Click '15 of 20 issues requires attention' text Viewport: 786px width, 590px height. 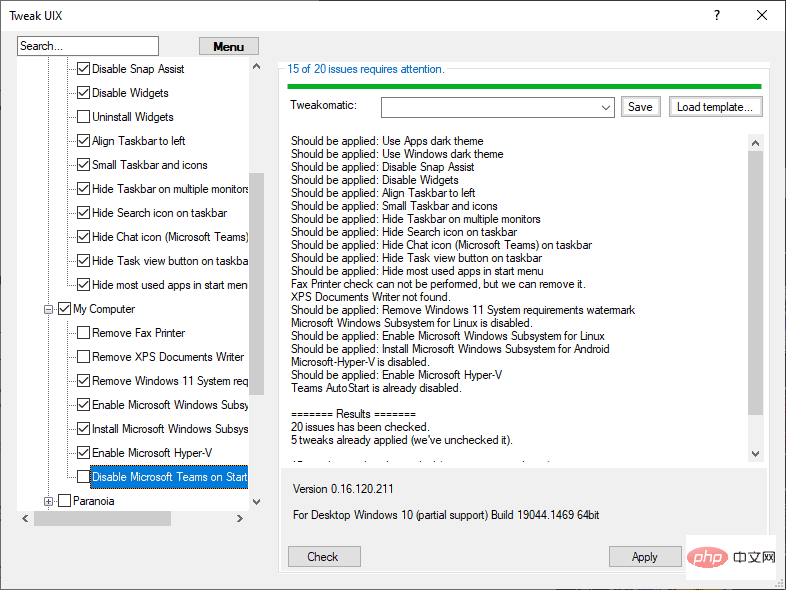click(x=365, y=69)
